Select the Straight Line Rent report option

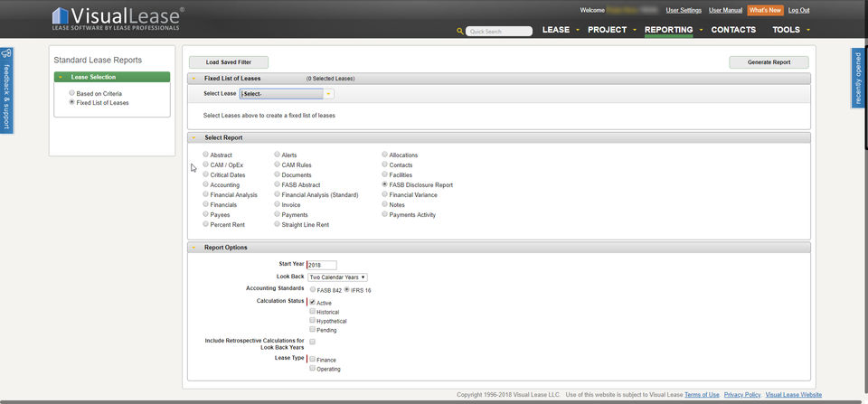coord(278,224)
